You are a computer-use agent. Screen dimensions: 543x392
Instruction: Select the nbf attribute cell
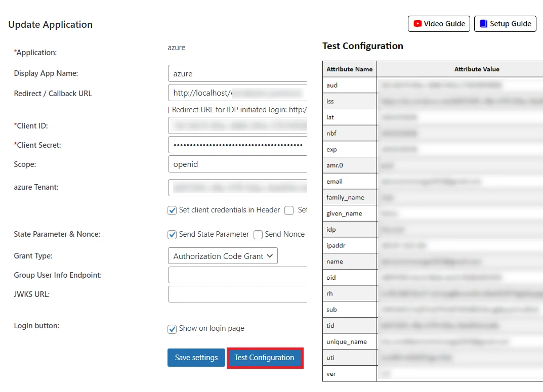click(x=349, y=133)
